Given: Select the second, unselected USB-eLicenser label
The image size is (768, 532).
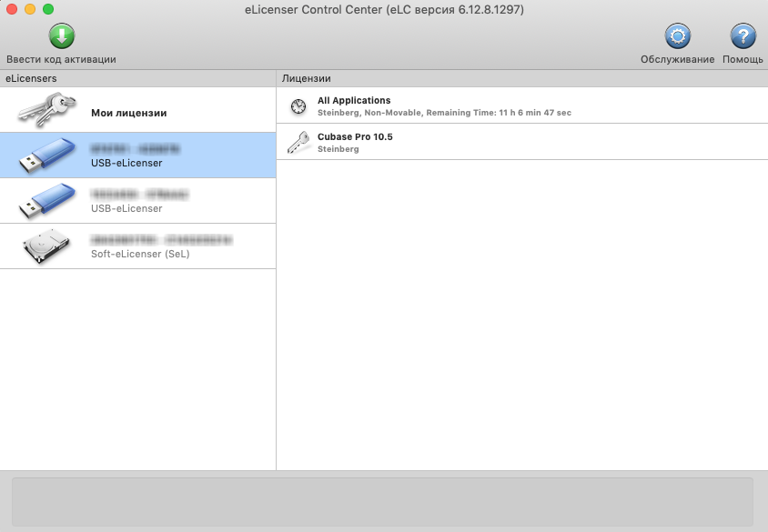Looking at the screenshot, I should [x=126, y=208].
